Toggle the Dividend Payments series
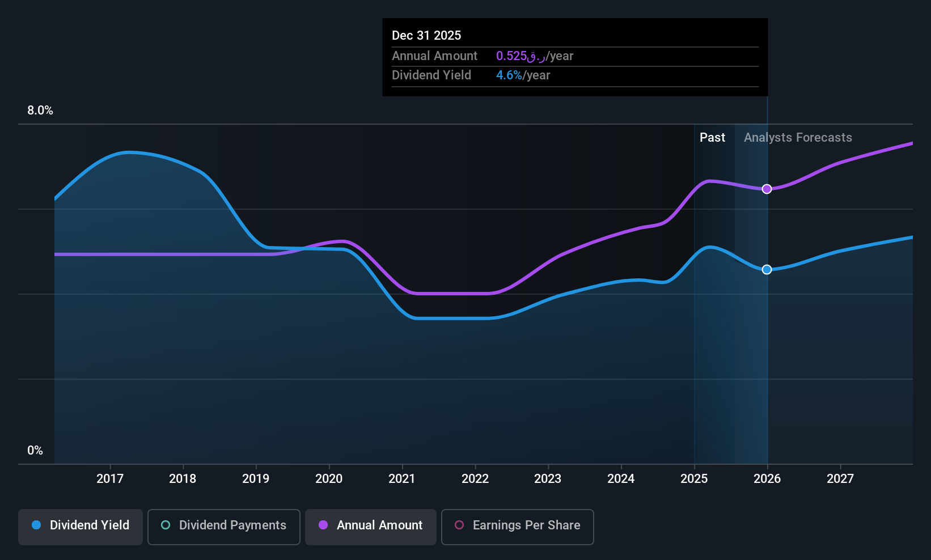The height and width of the screenshot is (560, 931). [224, 527]
